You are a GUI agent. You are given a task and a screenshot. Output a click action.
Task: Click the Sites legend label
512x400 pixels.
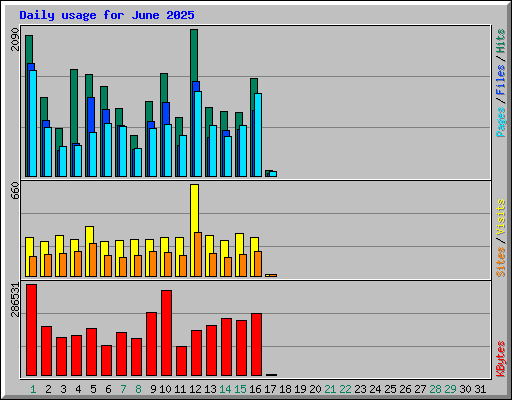501,262
